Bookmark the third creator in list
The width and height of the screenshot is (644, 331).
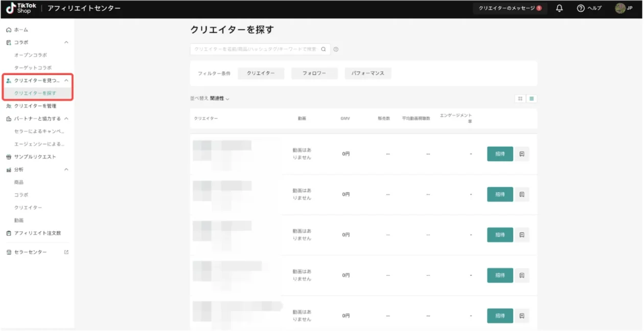(x=521, y=235)
